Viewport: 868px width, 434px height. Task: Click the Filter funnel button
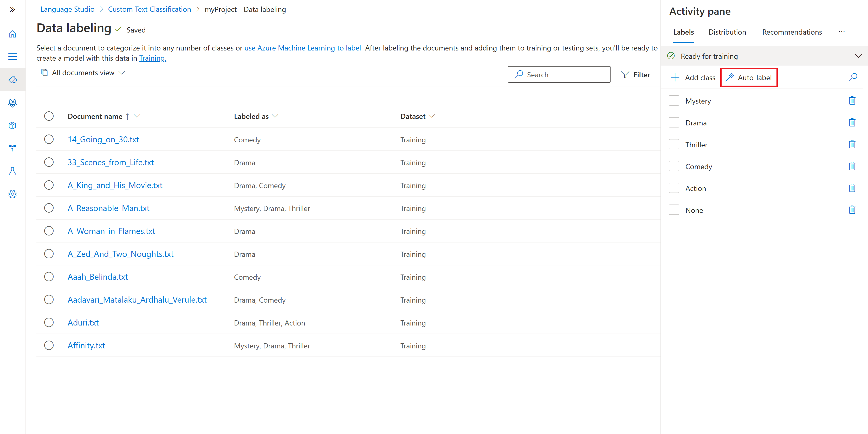[x=635, y=74]
